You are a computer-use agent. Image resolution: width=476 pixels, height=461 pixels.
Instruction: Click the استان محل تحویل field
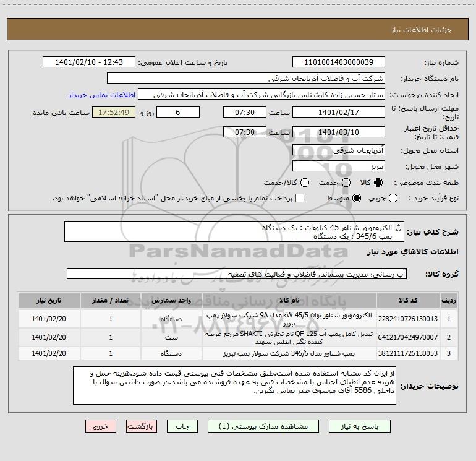(339, 150)
